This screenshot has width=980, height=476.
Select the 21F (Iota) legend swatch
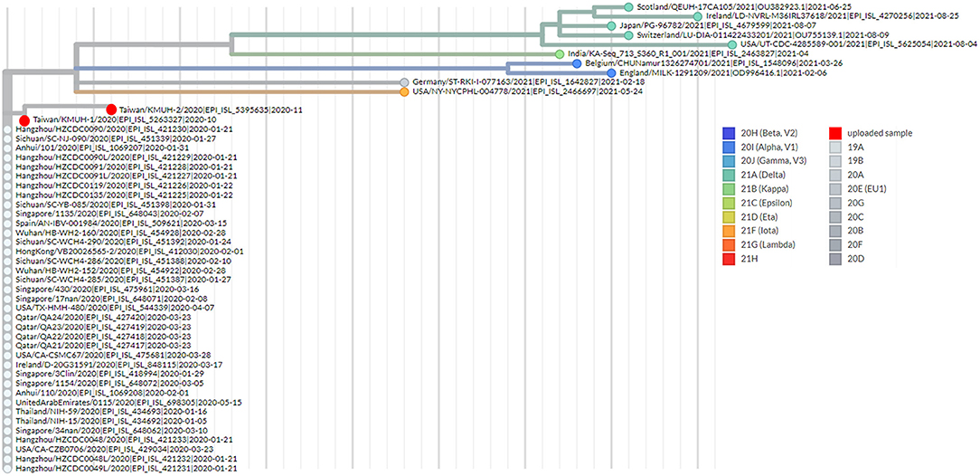pyautogui.click(x=729, y=230)
